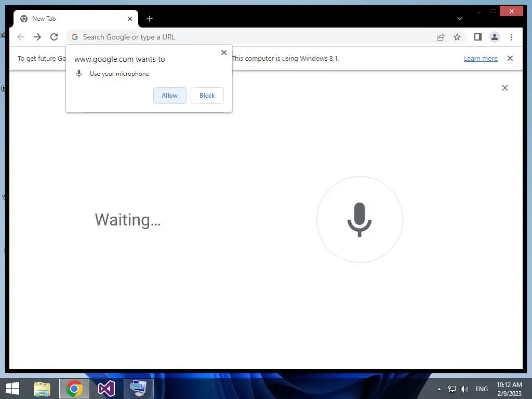Reload the page with the refresh icon
This screenshot has height=399, width=532.
pos(54,37)
